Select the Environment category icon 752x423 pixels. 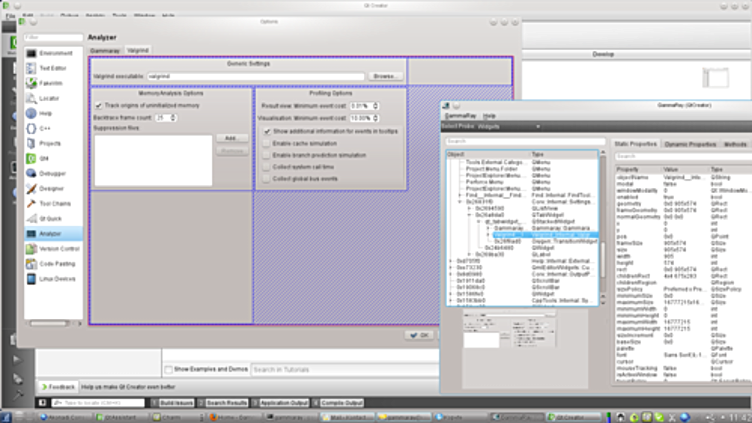33,51
